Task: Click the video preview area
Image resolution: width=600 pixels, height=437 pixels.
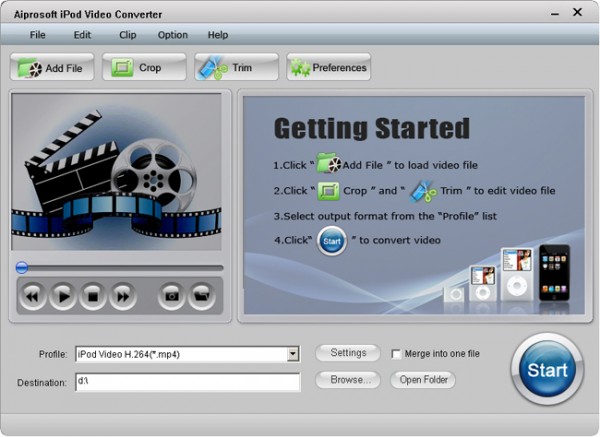Action: 117,172
